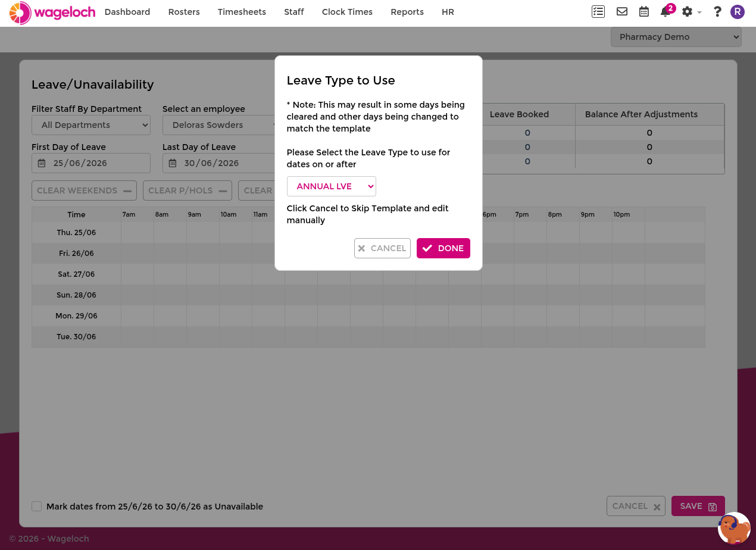Click the save disk icon on SAVE button
Viewport: 756px width, 550px height.
[x=713, y=507]
